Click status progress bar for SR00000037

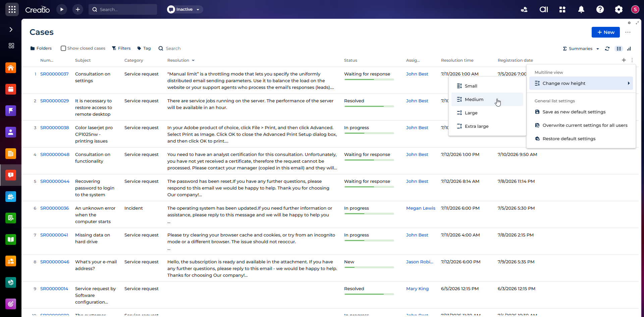coord(369,80)
